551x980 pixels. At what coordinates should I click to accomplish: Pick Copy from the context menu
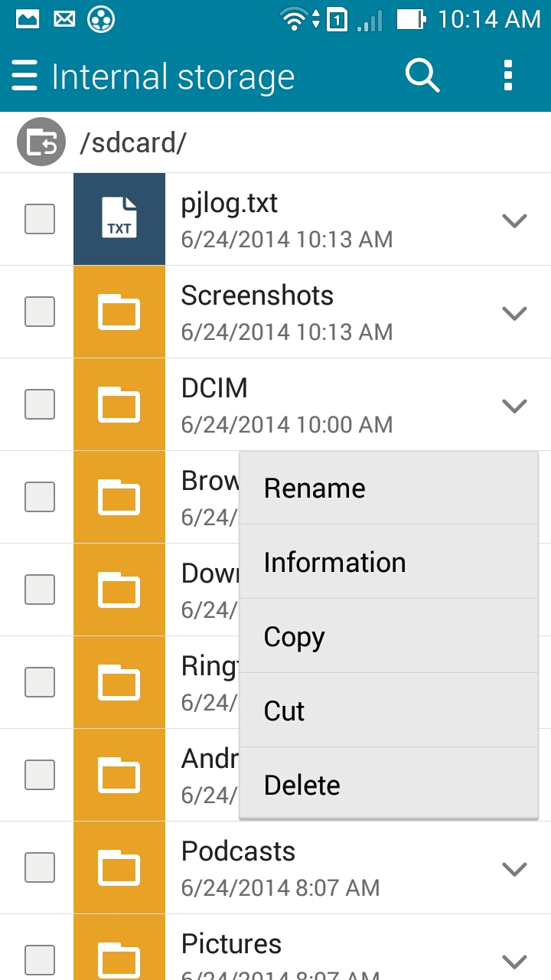389,636
